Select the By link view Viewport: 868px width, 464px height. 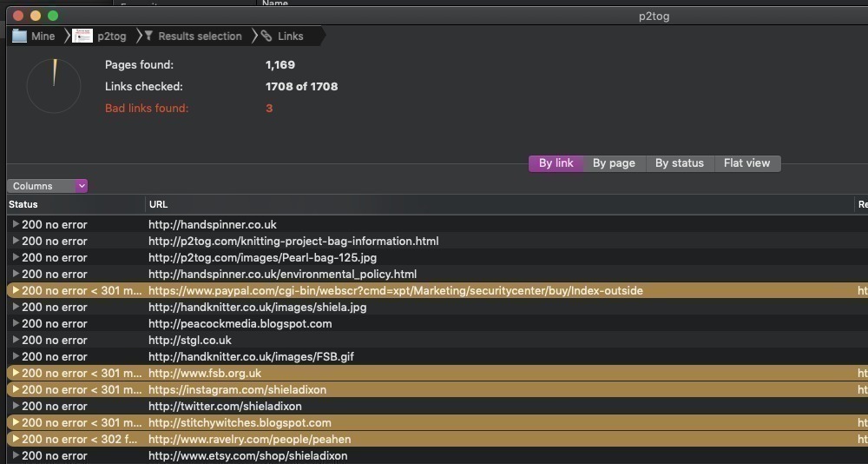pyautogui.click(x=556, y=163)
